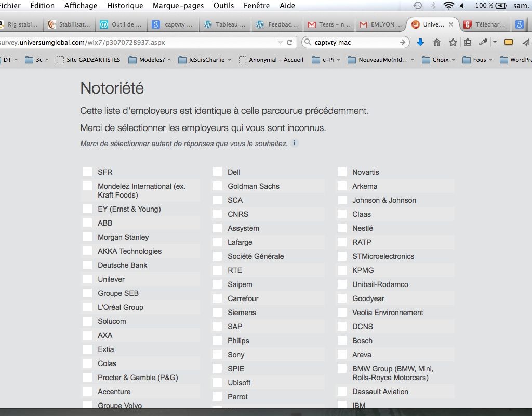Select the Veolia Environnement checkbox
The image size is (532, 416).
tap(342, 313)
